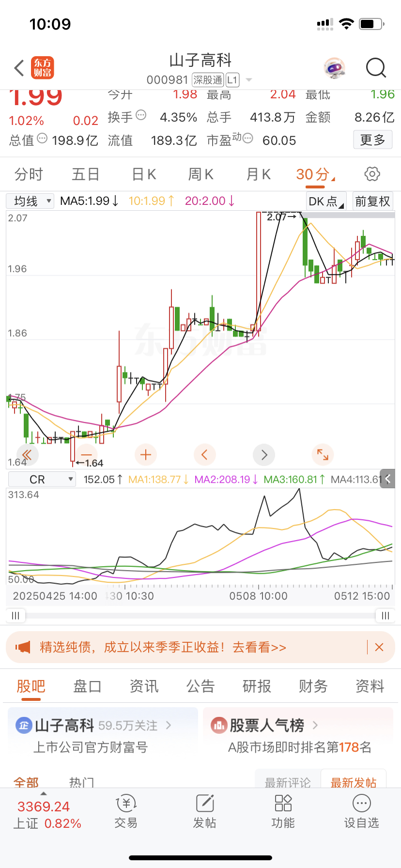
Task: Open search with the magnifier icon
Action: tap(376, 68)
